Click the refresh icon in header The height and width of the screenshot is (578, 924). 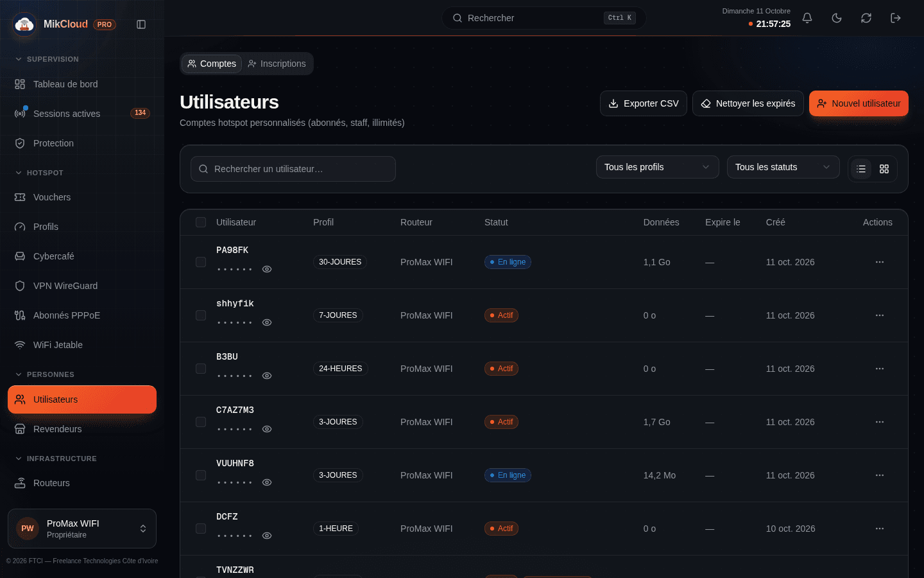pos(866,18)
